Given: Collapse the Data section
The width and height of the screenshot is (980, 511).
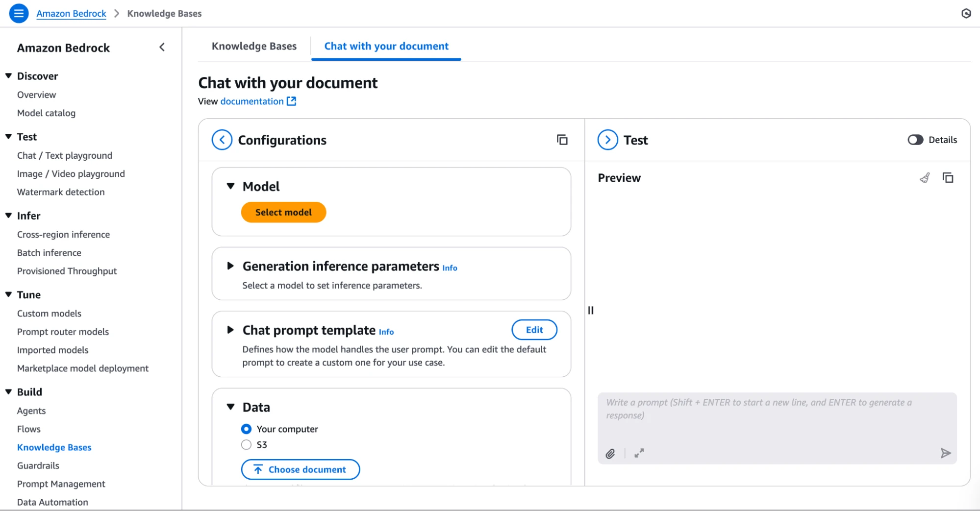Looking at the screenshot, I should click(x=230, y=407).
